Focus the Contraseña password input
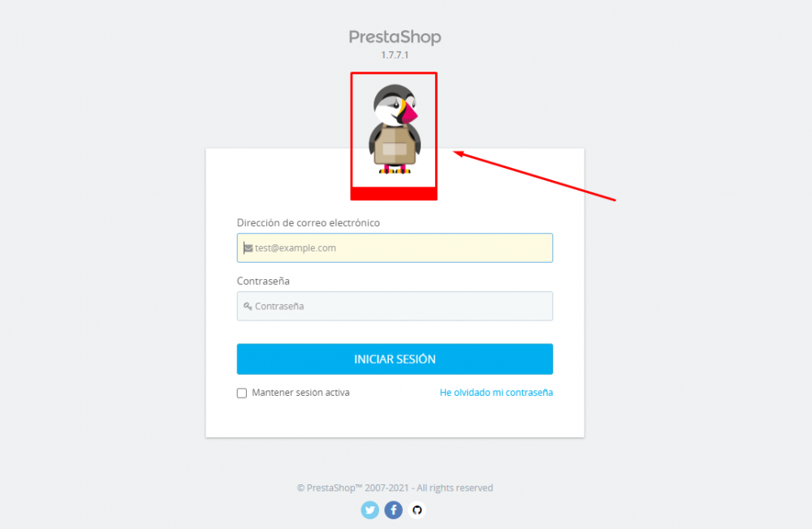This screenshot has width=812, height=529. pos(395,307)
